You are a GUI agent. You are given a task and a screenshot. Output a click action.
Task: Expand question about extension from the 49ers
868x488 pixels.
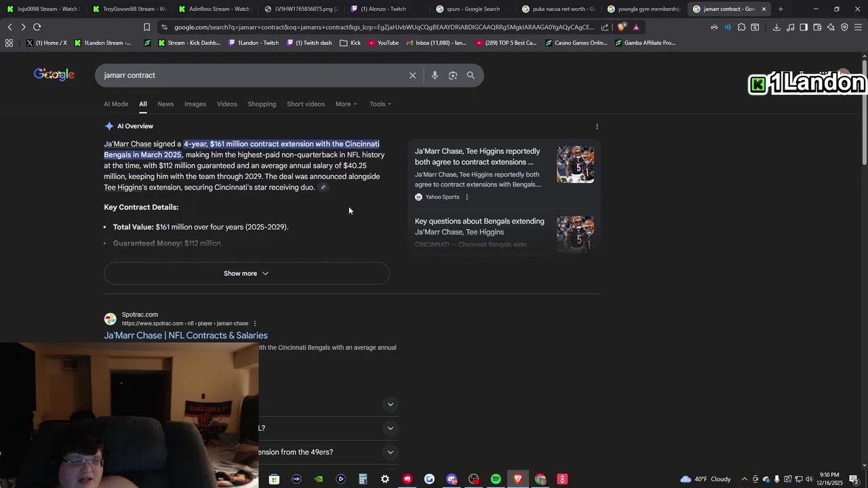point(390,452)
